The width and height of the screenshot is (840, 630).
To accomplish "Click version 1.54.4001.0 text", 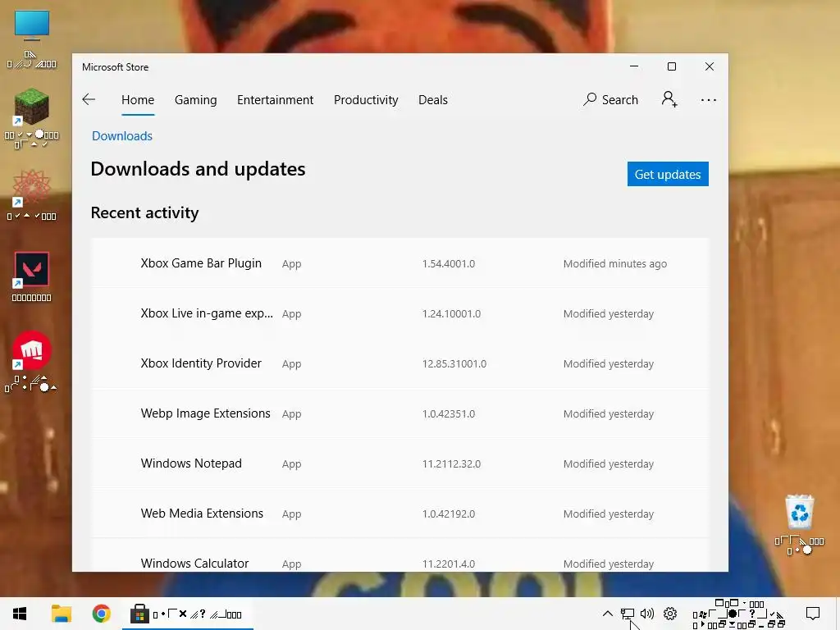I will 449,263.
